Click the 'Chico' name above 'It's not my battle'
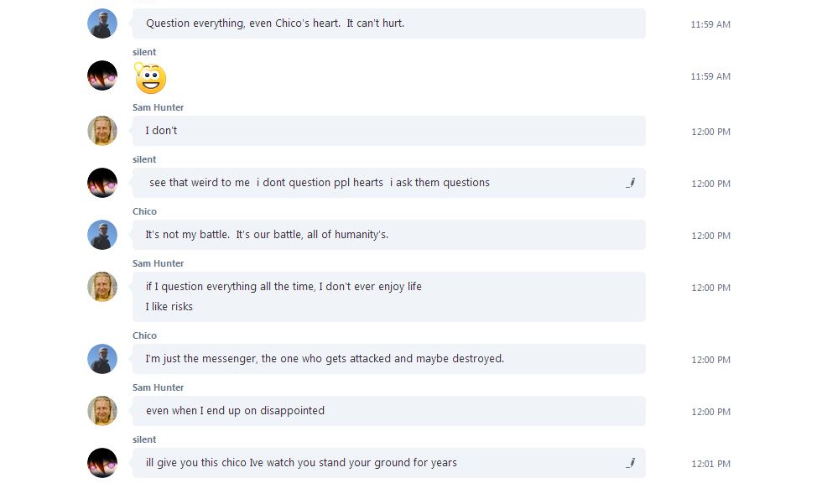Screen dimensions: 822x504 click(x=144, y=211)
